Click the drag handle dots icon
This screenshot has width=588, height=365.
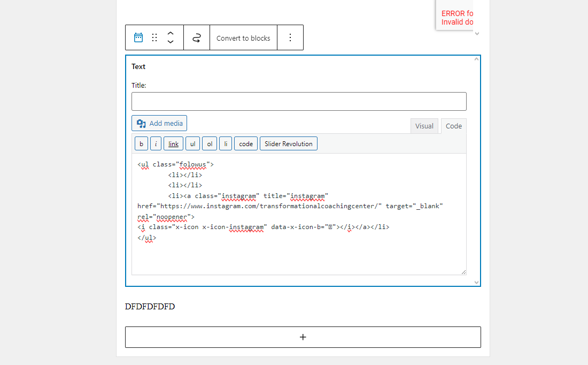point(154,37)
